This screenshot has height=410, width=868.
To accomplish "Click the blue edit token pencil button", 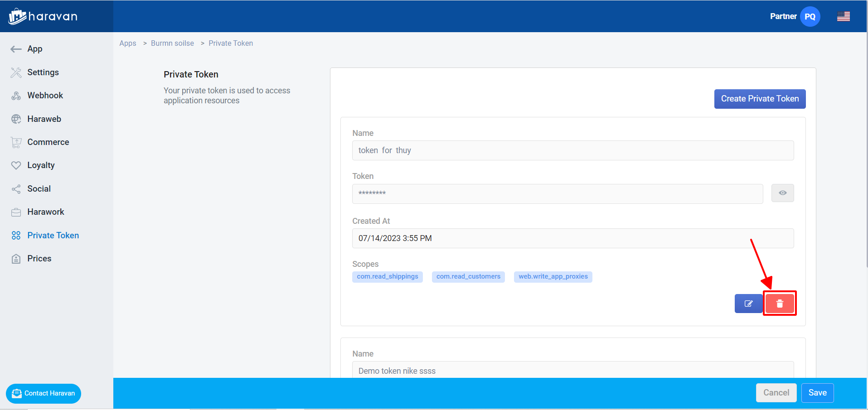I will point(748,304).
